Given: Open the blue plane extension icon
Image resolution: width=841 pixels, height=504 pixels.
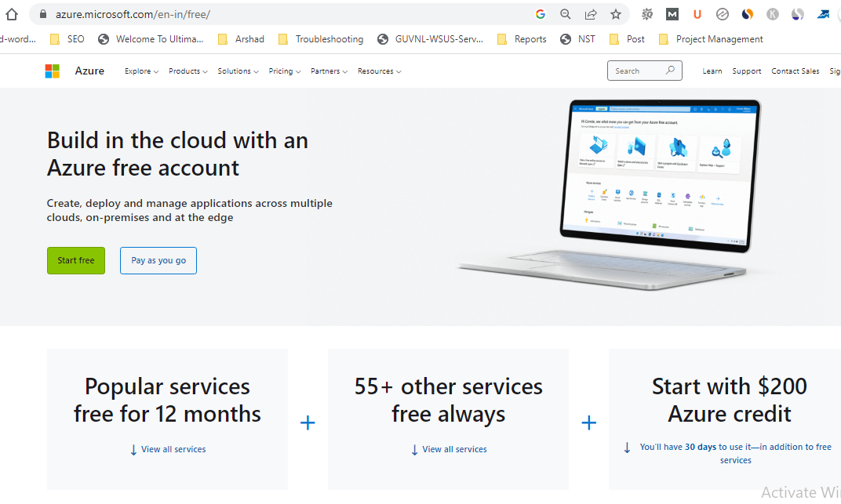Looking at the screenshot, I should (x=823, y=14).
